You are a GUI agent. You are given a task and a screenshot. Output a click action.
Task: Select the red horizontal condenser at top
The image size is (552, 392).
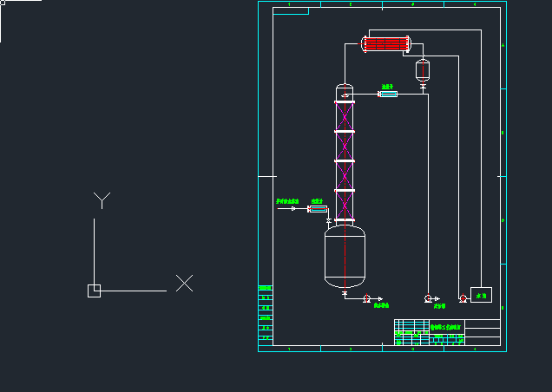[x=385, y=43]
